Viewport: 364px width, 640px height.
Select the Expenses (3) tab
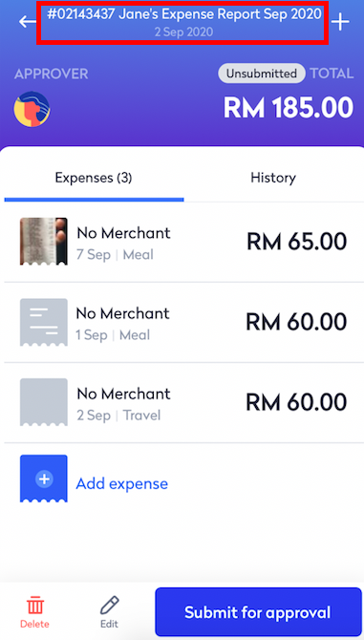(94, 178)
